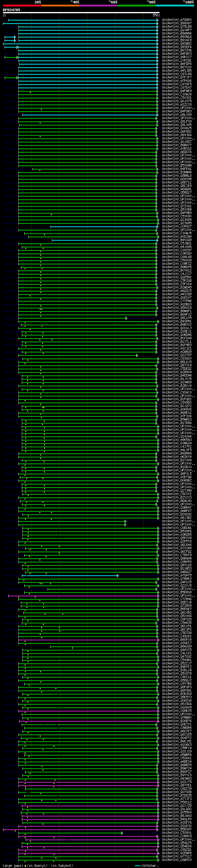Select the UniRef100_B6TZU6 label

(176, 50)
